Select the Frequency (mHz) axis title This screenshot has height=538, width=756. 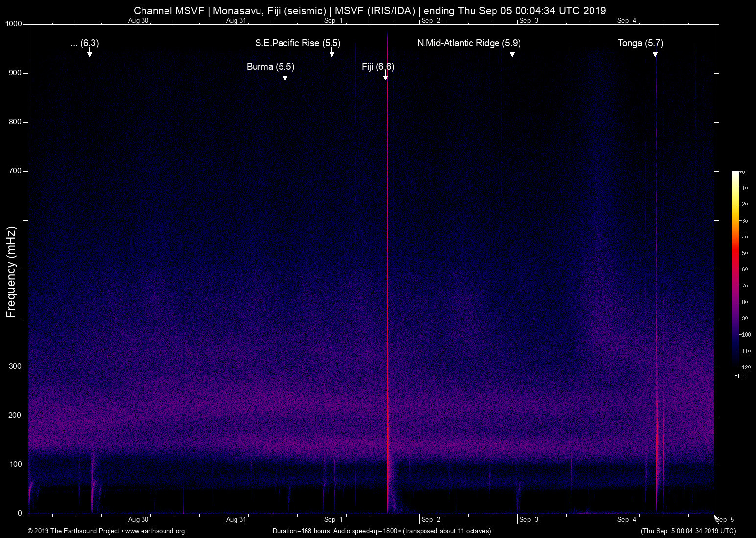11,272
